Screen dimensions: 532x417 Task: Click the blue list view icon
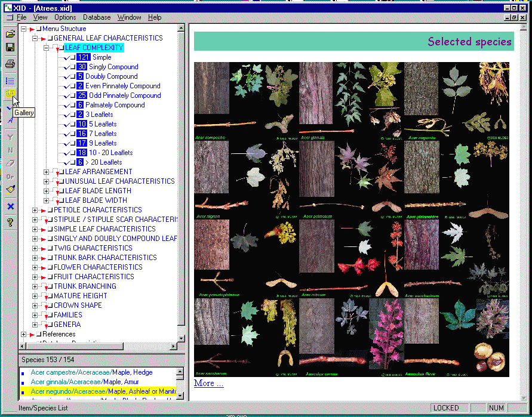point(10,80)
